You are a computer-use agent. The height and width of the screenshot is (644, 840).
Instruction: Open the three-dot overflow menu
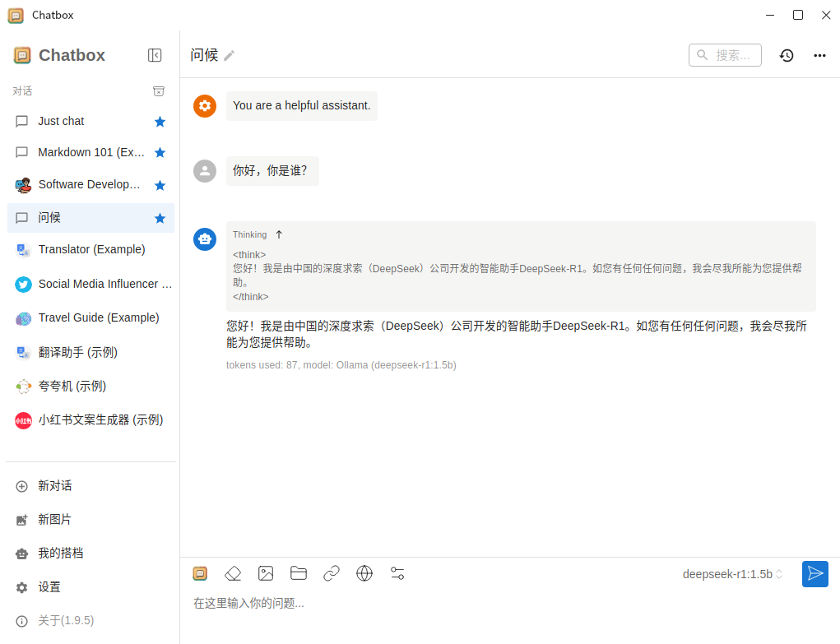click(x=819, y=55)
